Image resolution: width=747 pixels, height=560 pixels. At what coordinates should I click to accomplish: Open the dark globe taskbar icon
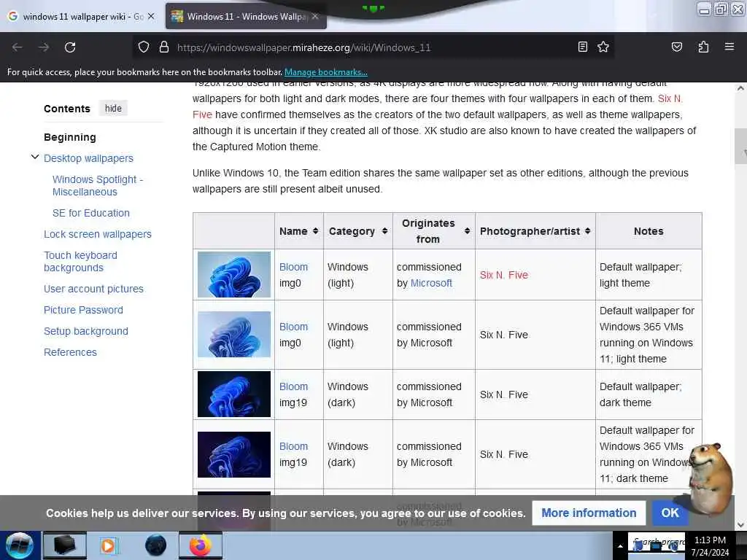156,545
